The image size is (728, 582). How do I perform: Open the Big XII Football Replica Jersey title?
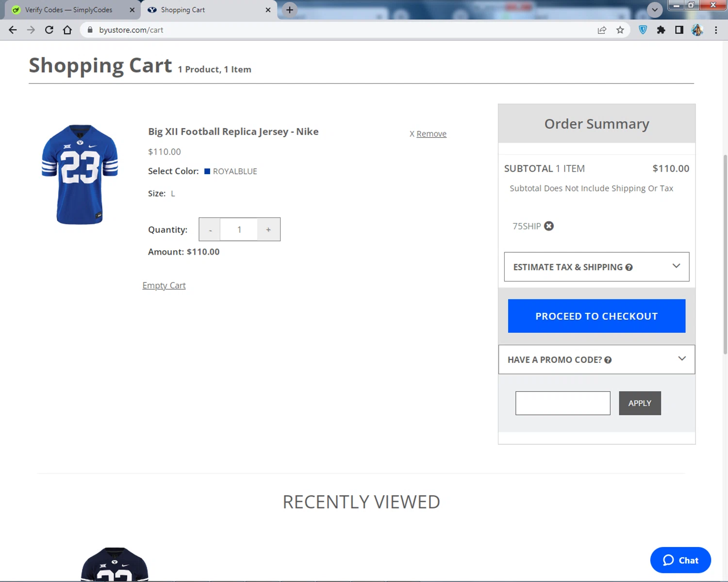tap(233, 131)
